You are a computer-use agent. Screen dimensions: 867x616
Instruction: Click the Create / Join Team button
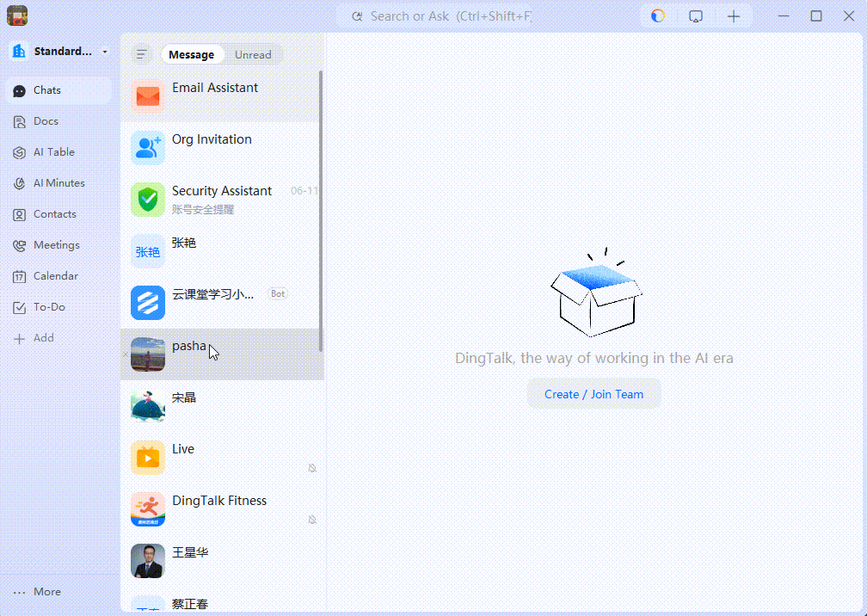(593, 394)
